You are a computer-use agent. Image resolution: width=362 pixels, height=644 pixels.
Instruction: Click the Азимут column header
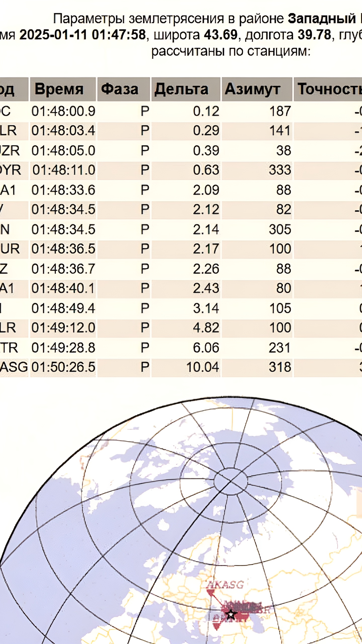257,89
